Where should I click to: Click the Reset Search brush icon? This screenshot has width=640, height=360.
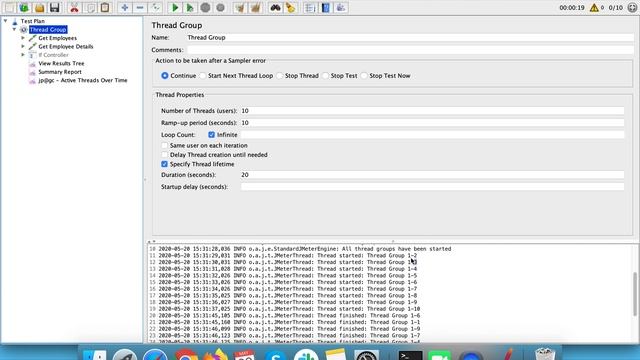pyautogui.click(x=291, y=7)
